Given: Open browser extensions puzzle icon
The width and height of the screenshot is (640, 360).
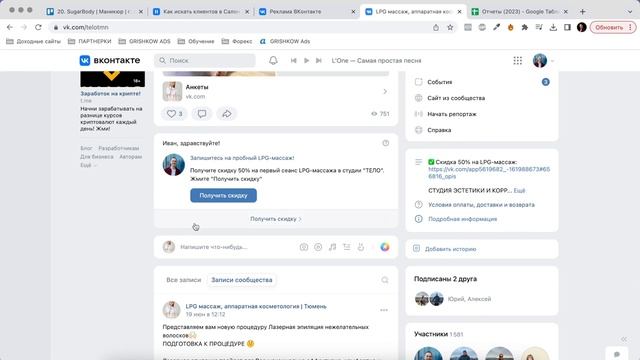Looking at the screenshot, I should click(524, 27).
